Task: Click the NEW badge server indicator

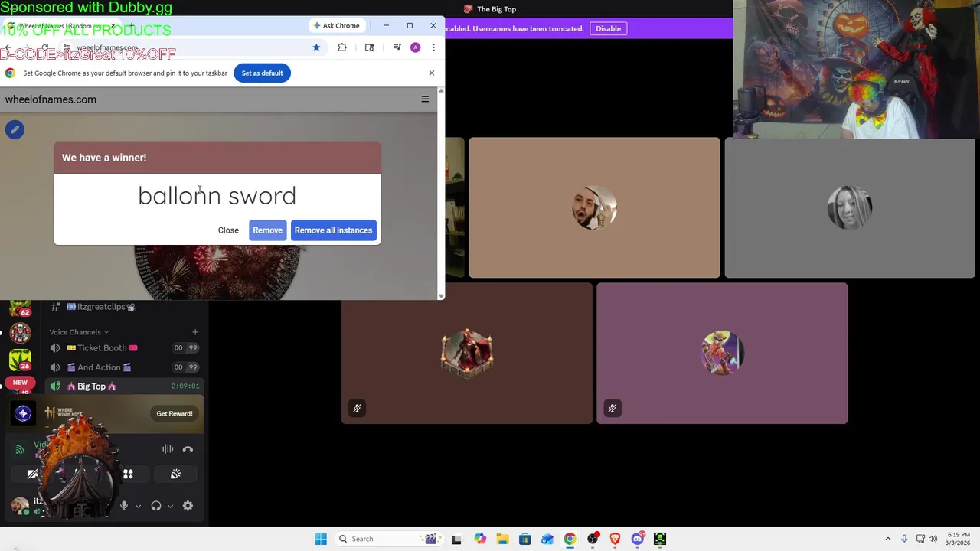Action: (x=20, y=383)
